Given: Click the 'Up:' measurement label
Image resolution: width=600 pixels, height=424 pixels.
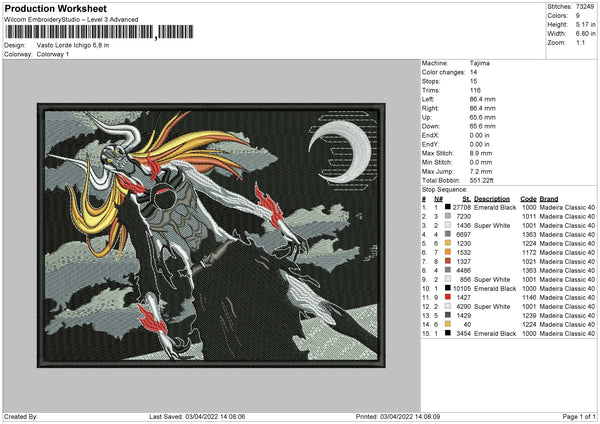Looking at the screenshot, I should [426, 117].
